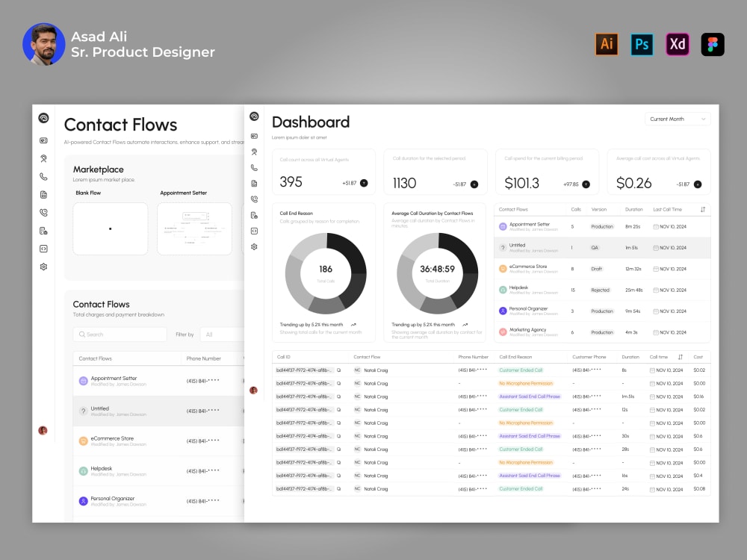Screen dimensions: 747x560
Task: Open the Current Month period dropdown
Action: click(x=678, y=119)
